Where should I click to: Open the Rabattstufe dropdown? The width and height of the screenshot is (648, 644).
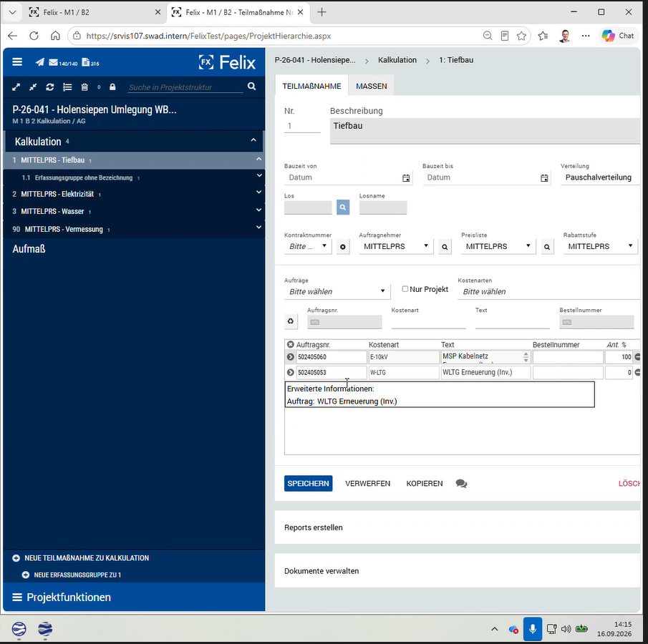click(x=600, y=247)
